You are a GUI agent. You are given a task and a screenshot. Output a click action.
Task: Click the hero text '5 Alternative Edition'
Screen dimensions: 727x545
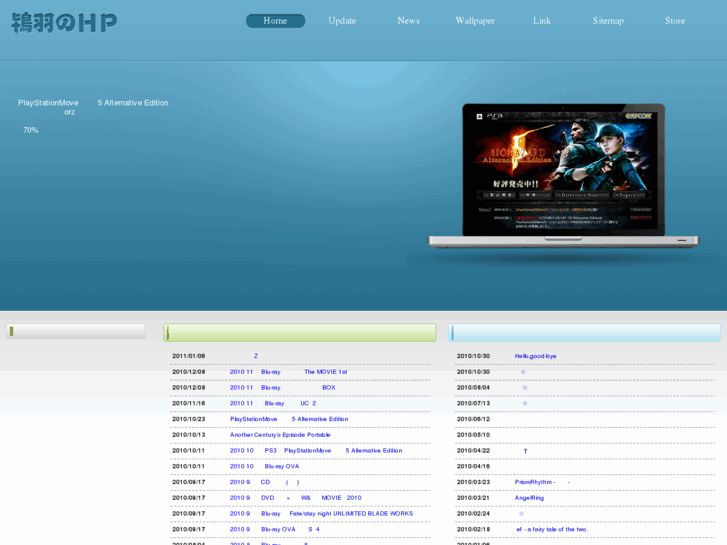(133, 103)
